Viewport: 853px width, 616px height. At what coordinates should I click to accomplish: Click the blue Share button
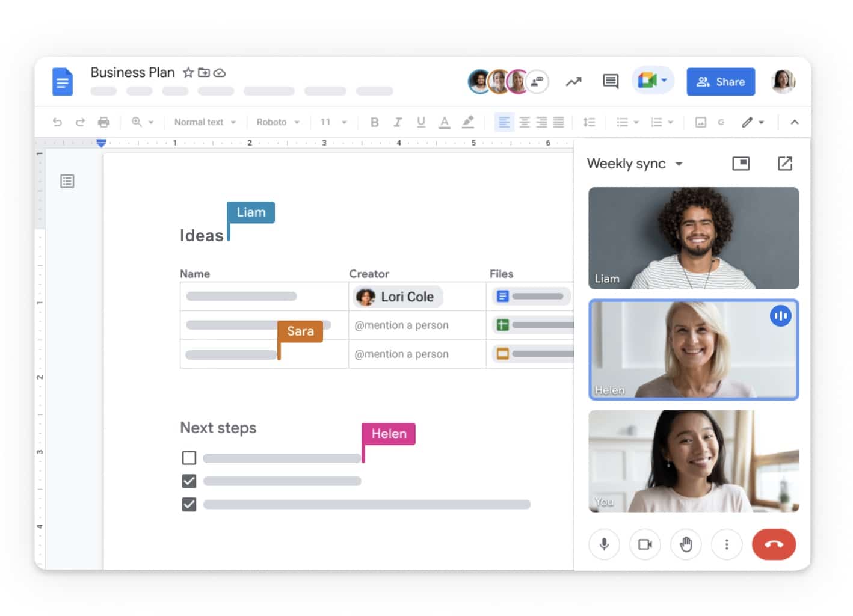pos(720,82)
